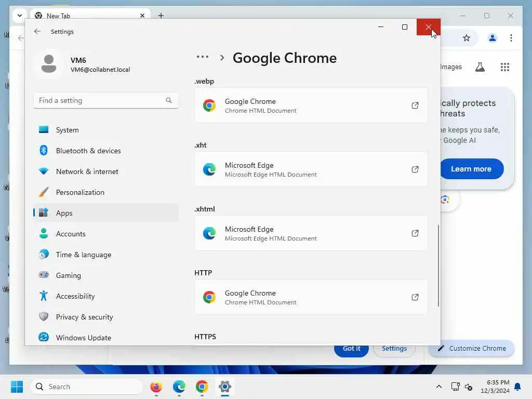The image size is (532, 399).
Task: Open the clock showing 6:35 PM
Action: (x=495, y=387)
